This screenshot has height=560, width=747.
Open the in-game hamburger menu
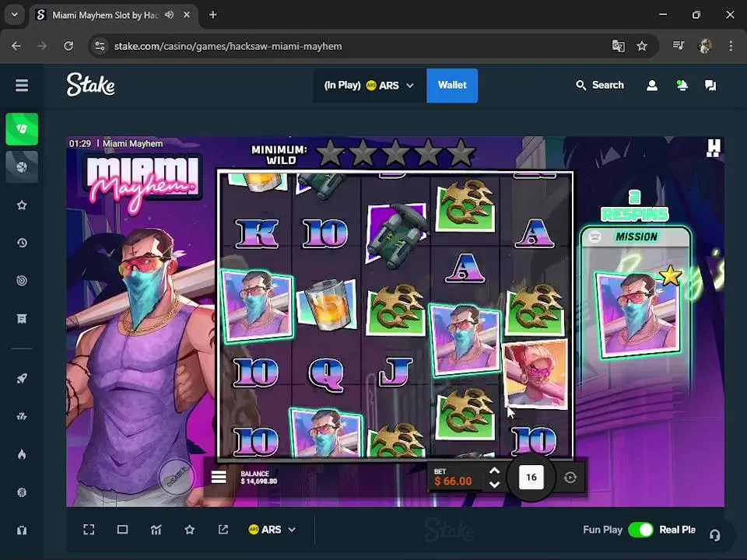(x=219, y=477)
